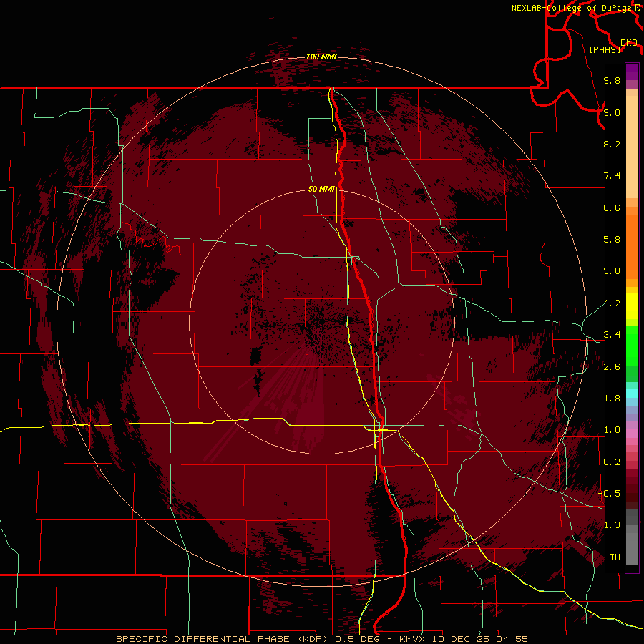Click the KMVX radar site identifier
The image size is (644, 644).
[x=412, y=639]
